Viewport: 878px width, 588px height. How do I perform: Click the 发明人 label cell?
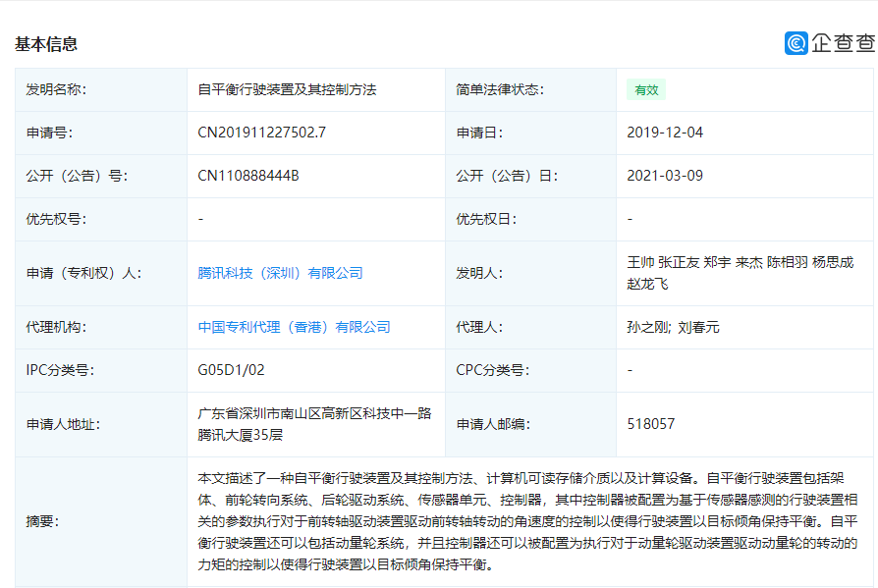coord(531,273)
